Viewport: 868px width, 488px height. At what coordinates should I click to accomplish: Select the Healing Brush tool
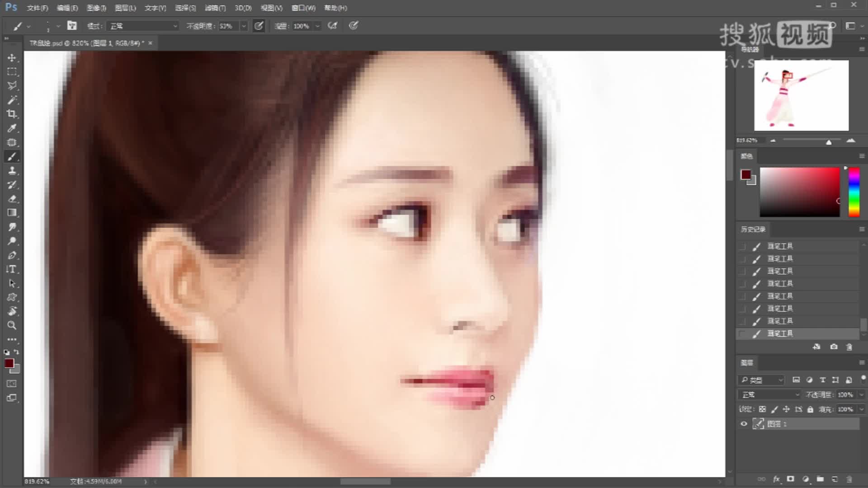[x=12, y=142]
